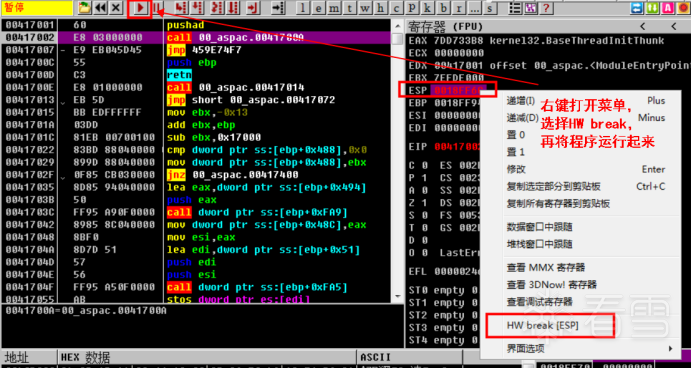Select the pushad instruction row at 00417001
Screen dimensions: 692x369
[196, 25]
